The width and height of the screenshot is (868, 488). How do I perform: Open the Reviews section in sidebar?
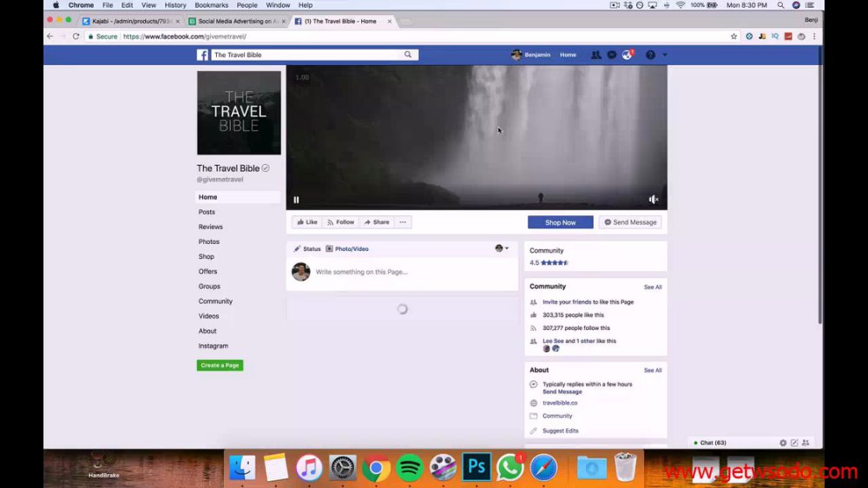(210, 228)
